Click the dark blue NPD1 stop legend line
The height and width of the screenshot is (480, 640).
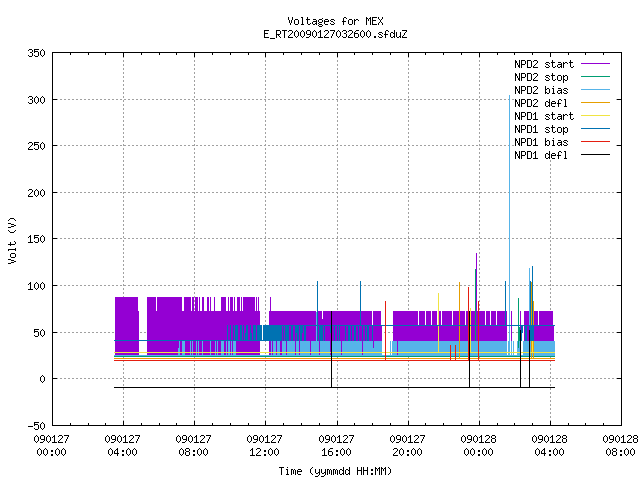[x=595, y=129]
